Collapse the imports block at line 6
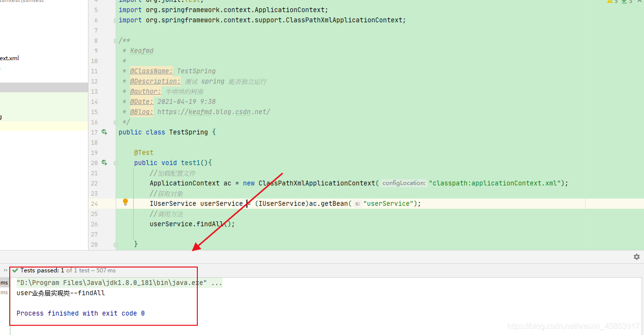Image resolution: width=644 pixels, height=335 pixels. (x=115, y=20)
